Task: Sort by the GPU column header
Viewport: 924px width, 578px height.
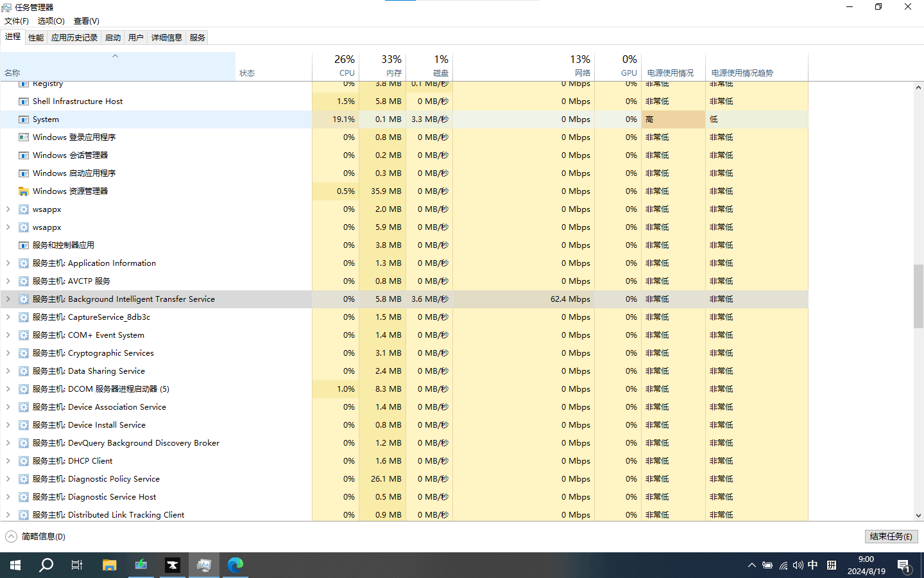Action: [618, 66]
